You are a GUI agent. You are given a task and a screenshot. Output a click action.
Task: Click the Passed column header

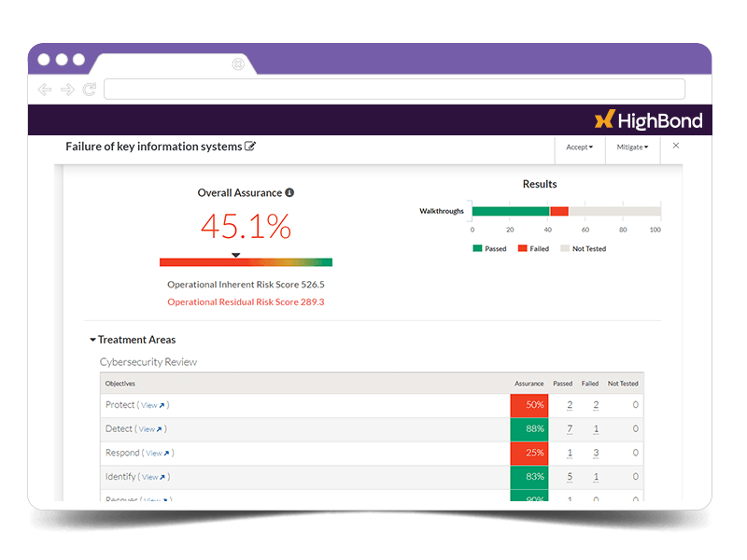[563, 384]
